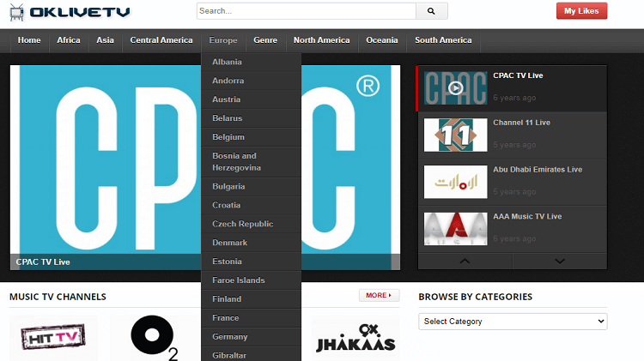Click the play icon on CPAC thumbnail
The image size is (644, 361).
pos(455,87)
